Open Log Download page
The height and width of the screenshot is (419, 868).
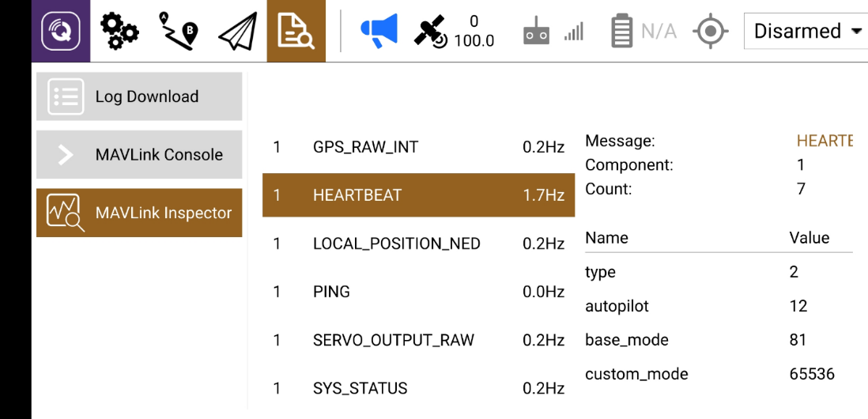tap(139, 96)
